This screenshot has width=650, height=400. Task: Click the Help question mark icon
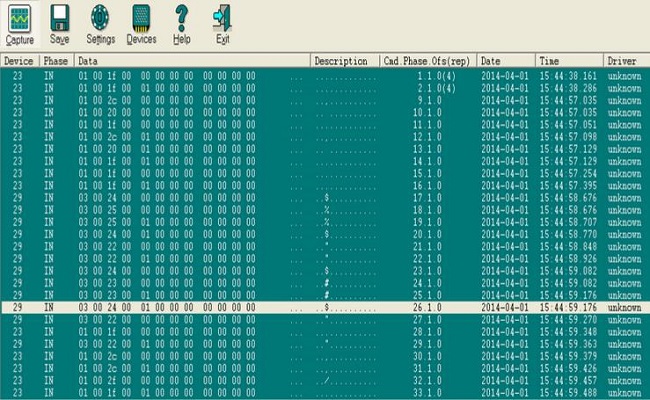pos(182,18)
